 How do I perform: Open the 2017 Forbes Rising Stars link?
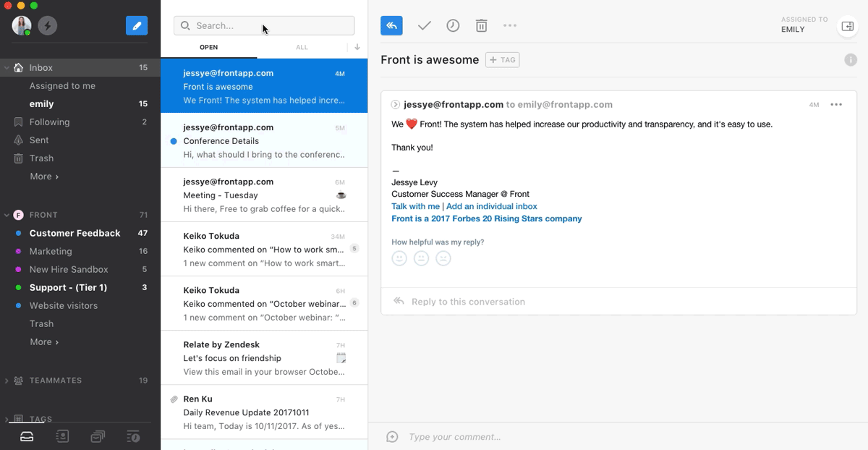487,218
